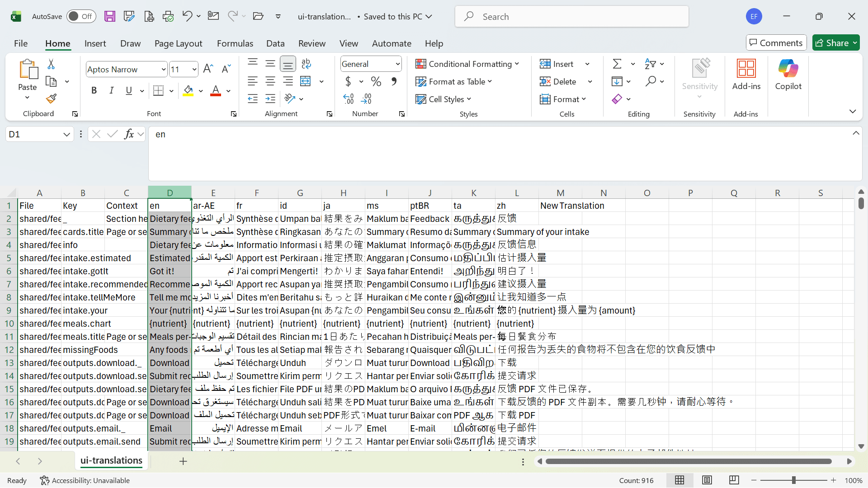Image resolution: width=868 pixels, height=488 pixels.
Task: Expand the General number format dropdown
Action: coord(371,64)
